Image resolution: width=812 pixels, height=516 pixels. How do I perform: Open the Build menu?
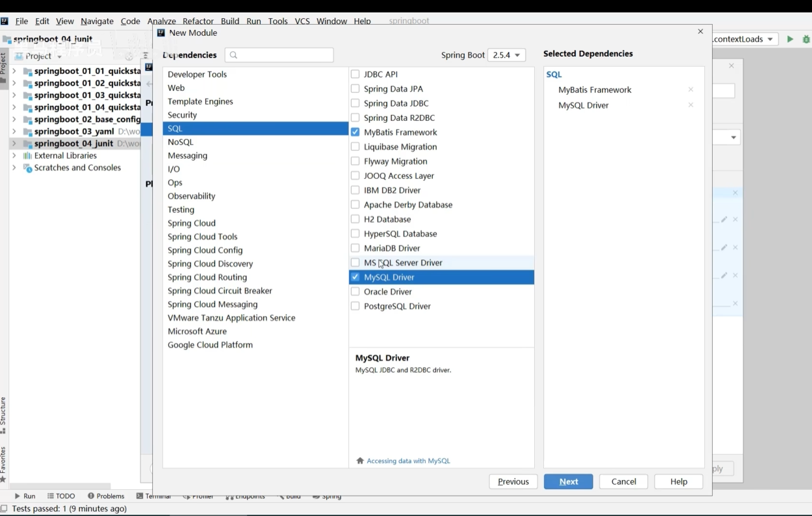[x=230, y=21]
